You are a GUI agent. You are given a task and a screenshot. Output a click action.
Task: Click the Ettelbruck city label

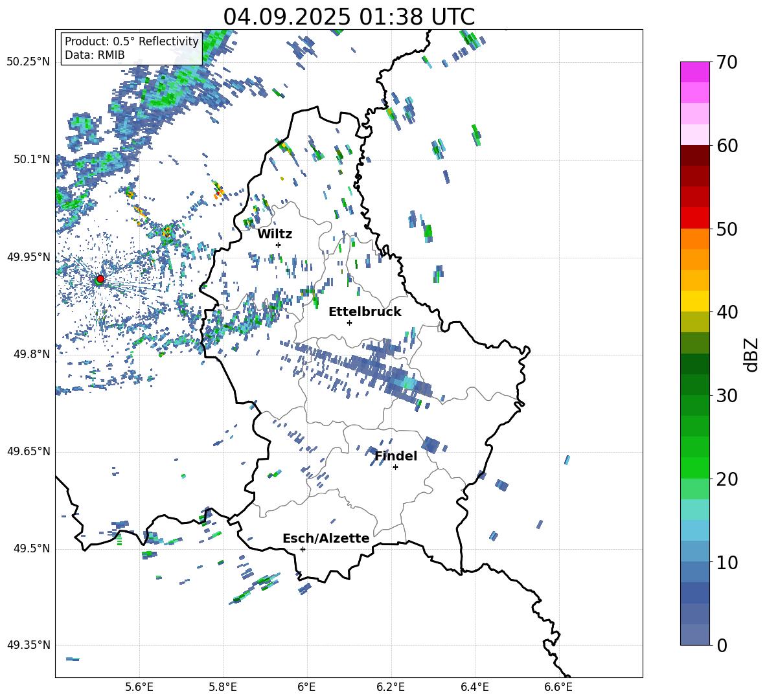(365, 312)
